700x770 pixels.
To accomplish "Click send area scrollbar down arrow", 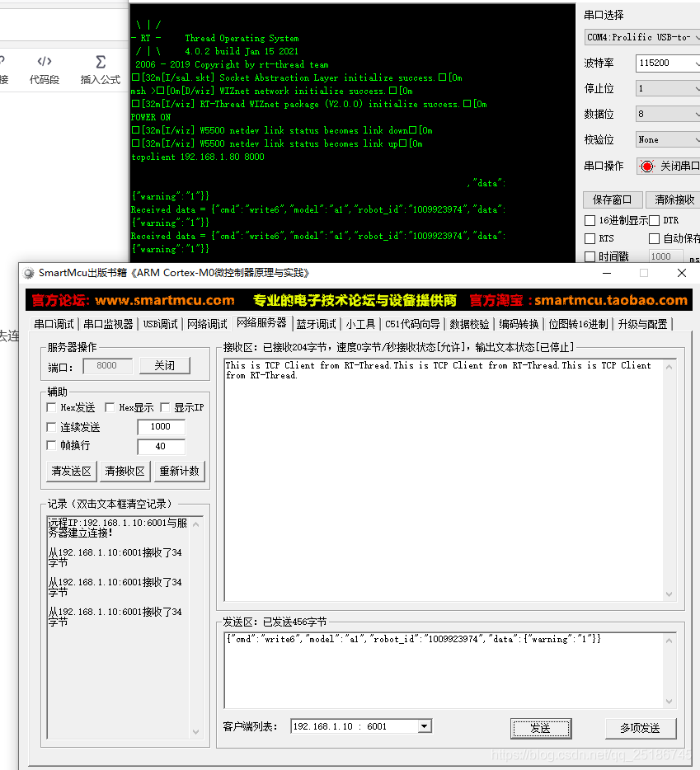I will tap(669, 702).
